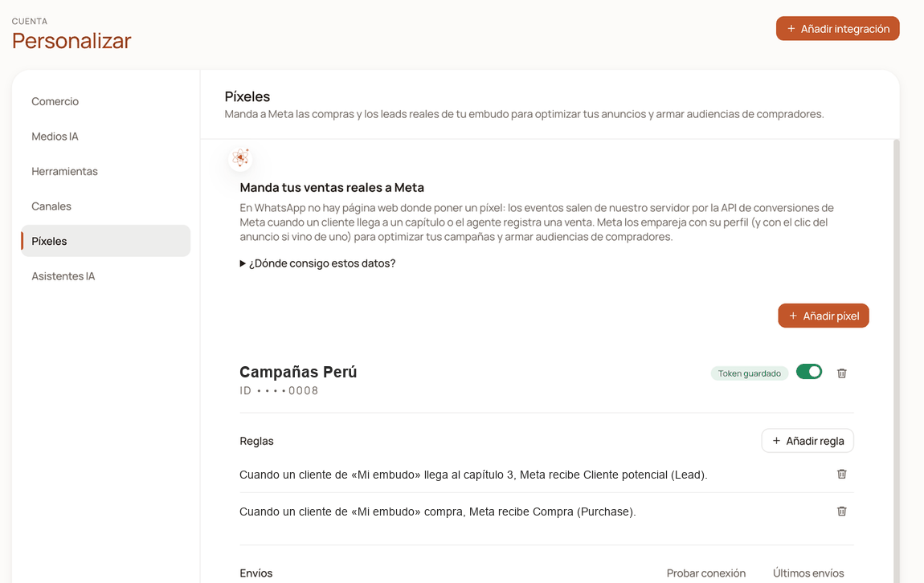The image size is (924, 583).
Task: Click the Añadir integración button
Action: click(837, 29)
